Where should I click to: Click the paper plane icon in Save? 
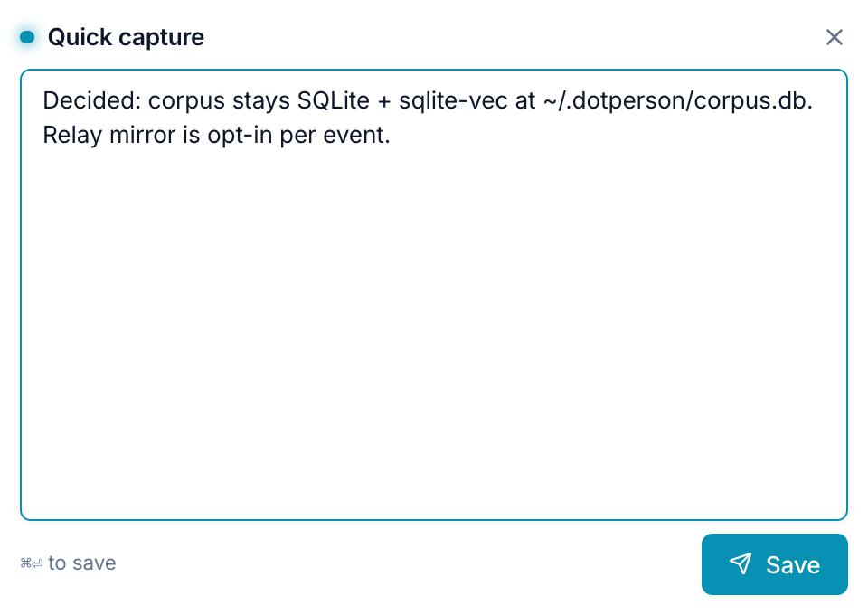(x=741, y=564)
